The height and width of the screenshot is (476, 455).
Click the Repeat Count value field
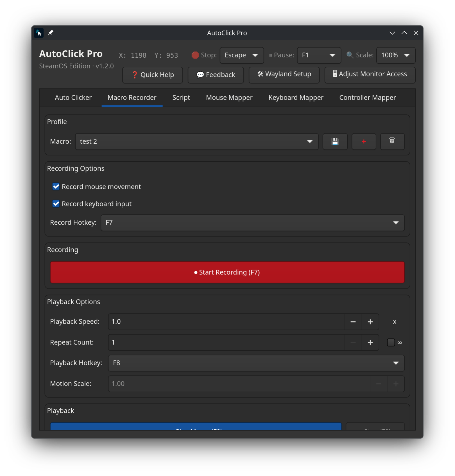[x=226, y=342]
